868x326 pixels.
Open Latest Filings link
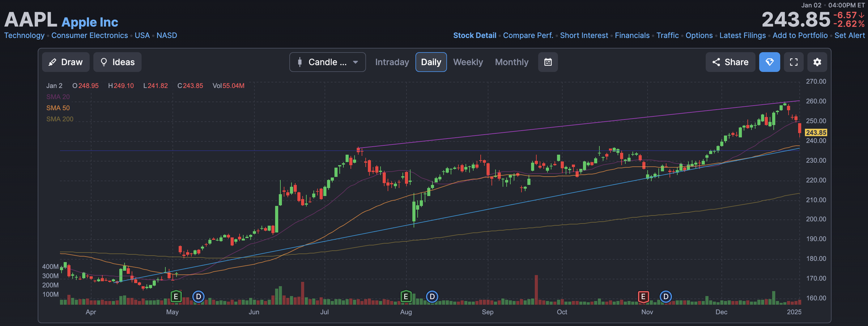tap(742, 35)
